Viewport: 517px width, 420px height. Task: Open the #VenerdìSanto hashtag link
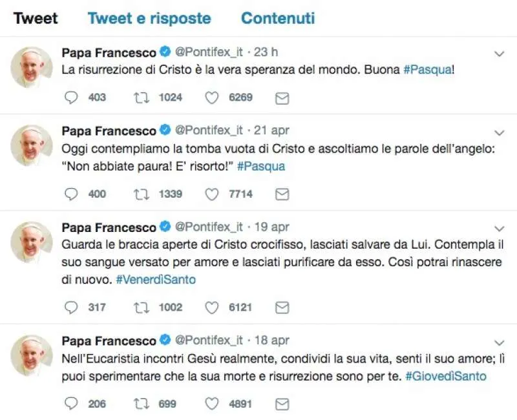point(155,280)
